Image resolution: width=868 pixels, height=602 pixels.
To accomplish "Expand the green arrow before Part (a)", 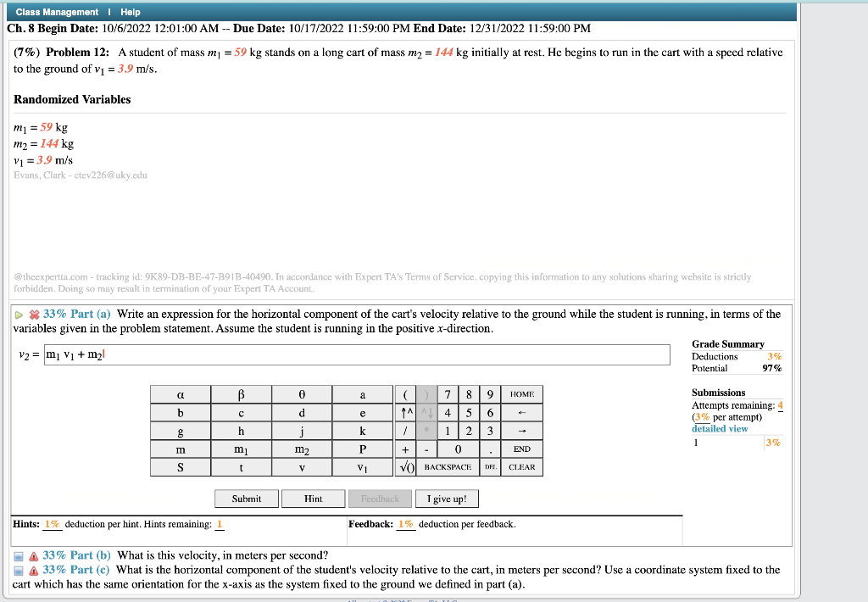I will [x=17, y=314].
